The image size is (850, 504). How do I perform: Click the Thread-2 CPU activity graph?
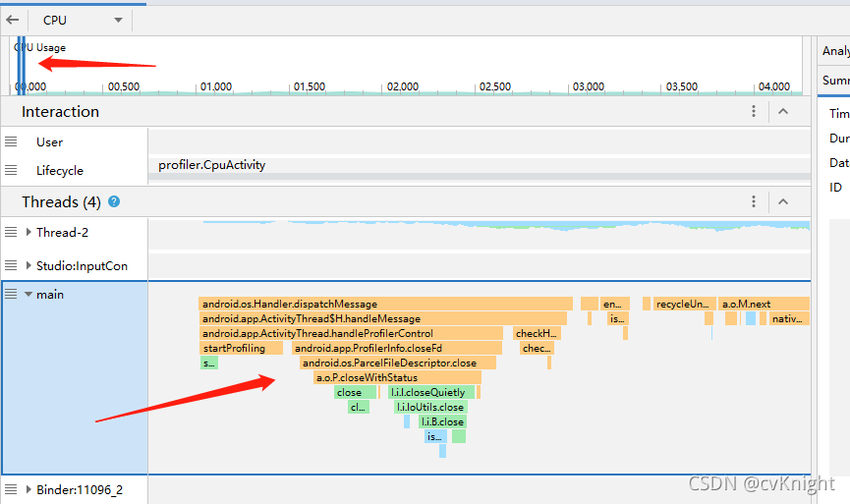click(x=480, y=234)
